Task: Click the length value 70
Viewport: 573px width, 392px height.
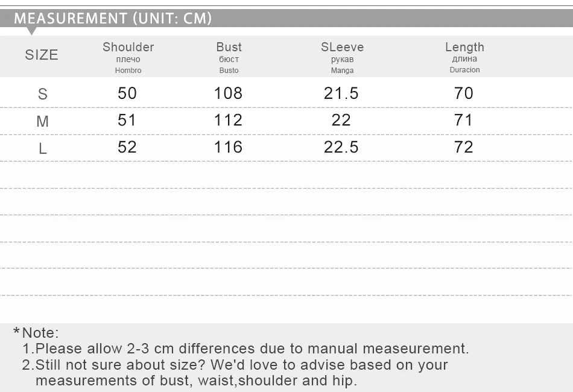Action: [464, 93]
